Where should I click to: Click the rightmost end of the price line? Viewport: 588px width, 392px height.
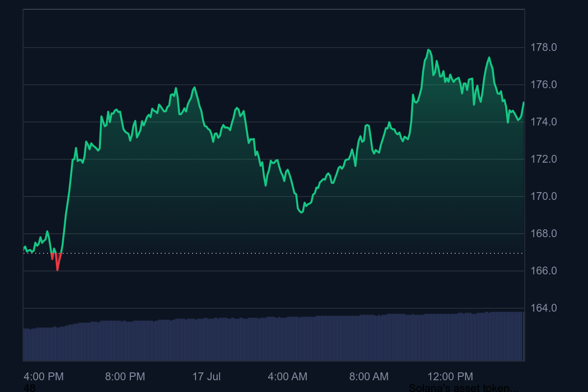click(524, 102)
